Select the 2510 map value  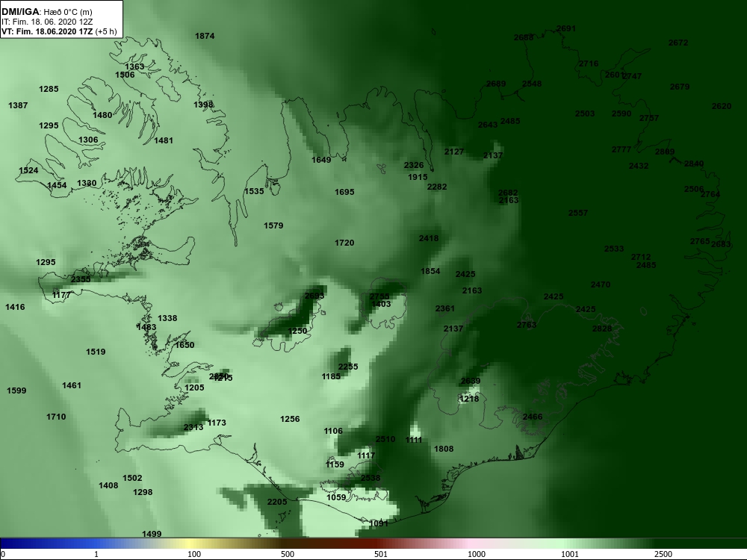click(x=385, y=439)
